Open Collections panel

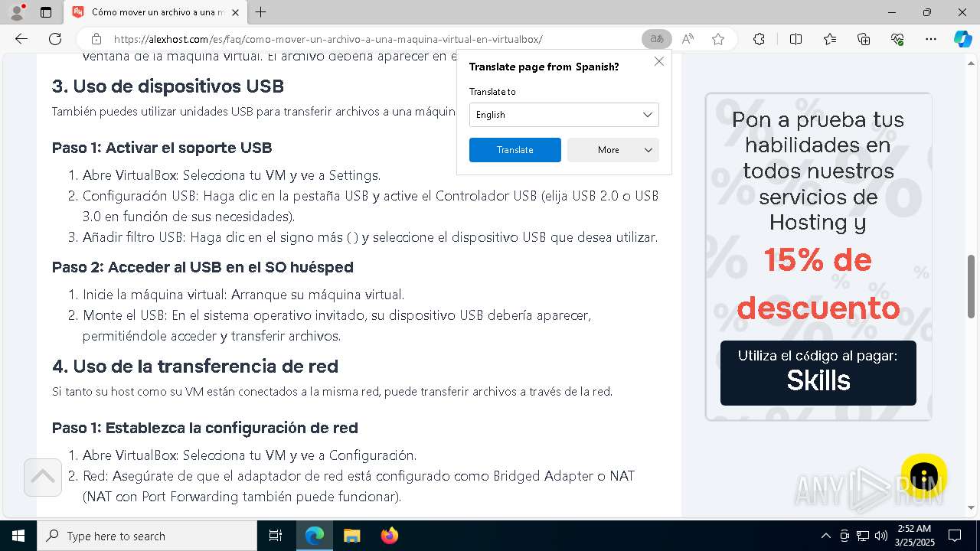coord(864,39)
